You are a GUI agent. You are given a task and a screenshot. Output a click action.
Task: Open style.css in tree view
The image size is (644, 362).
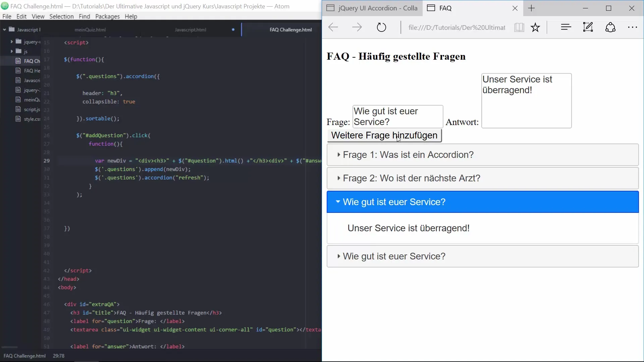click(x=32, y=119)
